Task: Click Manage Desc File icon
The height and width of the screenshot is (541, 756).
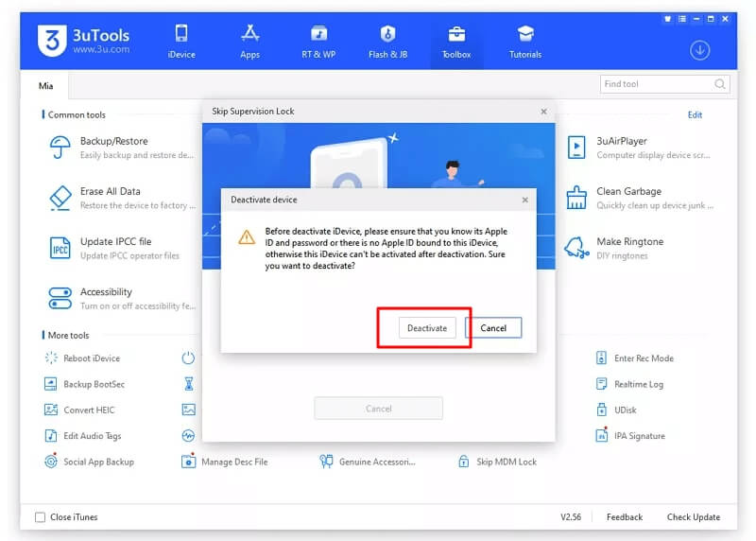Action: pos(188,462)
